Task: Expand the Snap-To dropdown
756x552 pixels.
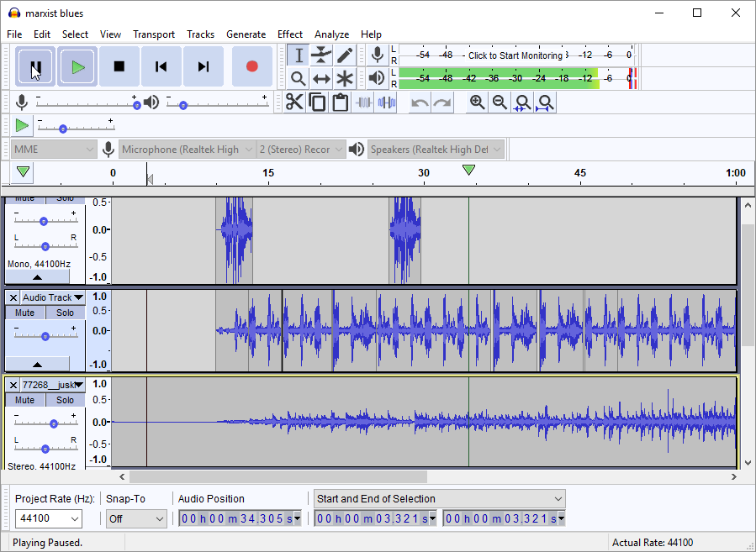Action: 136,519
